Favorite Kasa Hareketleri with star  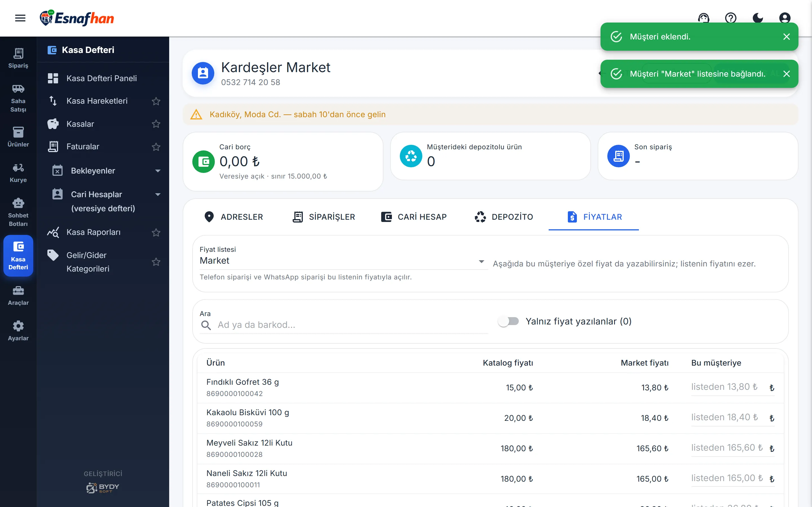tap(156, 101)
